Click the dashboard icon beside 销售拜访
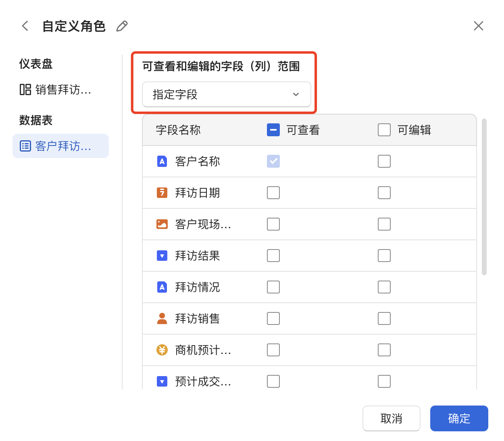This screenshot has height=441, width=504. [x=25, y=89]
